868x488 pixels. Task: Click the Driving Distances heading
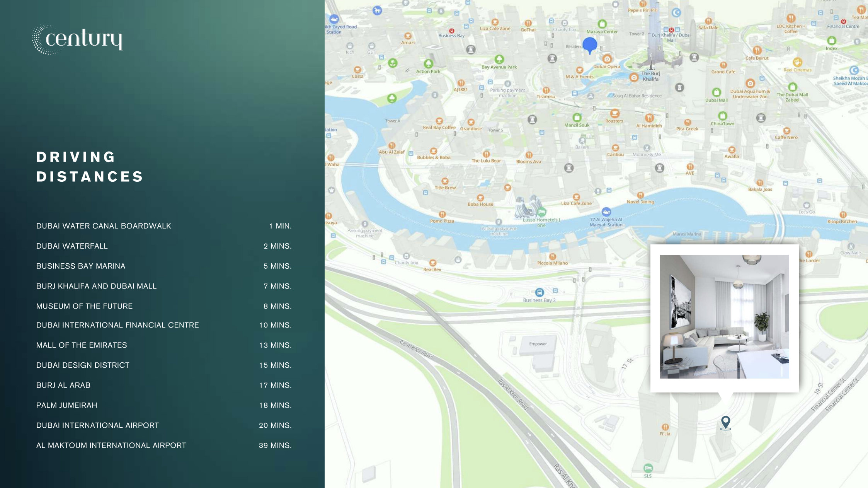(x=90, y=167)
